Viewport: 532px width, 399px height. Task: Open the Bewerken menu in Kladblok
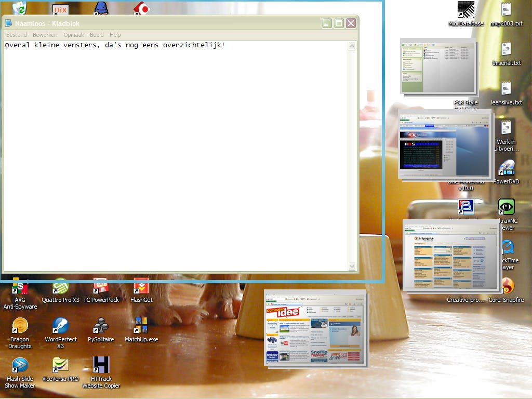click(x=45, y=35)
